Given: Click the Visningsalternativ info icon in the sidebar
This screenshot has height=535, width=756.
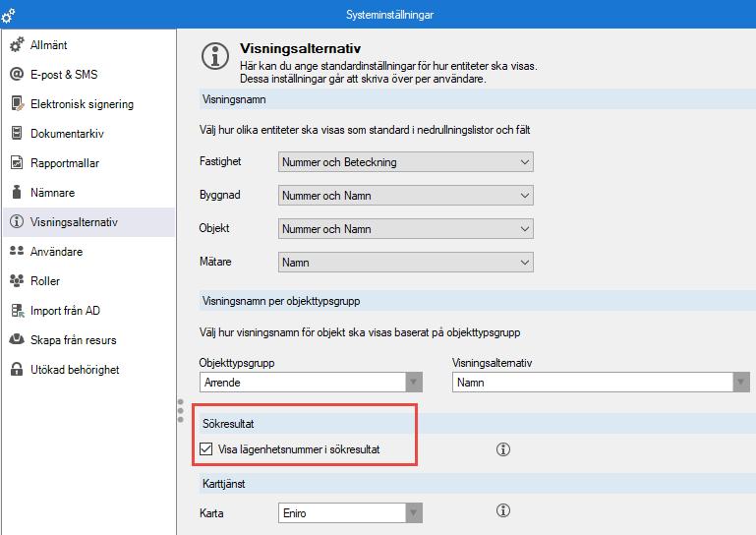Looking at the screenshot, I should click(17, 222).
